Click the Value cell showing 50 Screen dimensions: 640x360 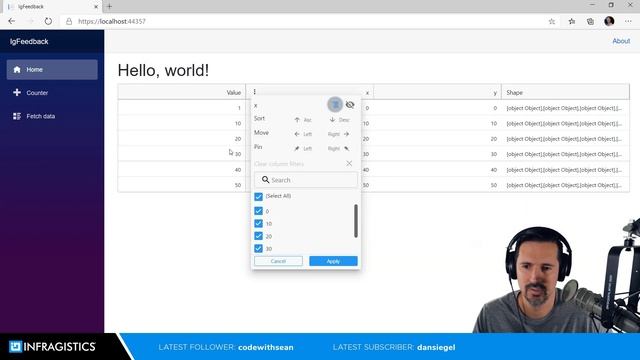pos(182,185)
